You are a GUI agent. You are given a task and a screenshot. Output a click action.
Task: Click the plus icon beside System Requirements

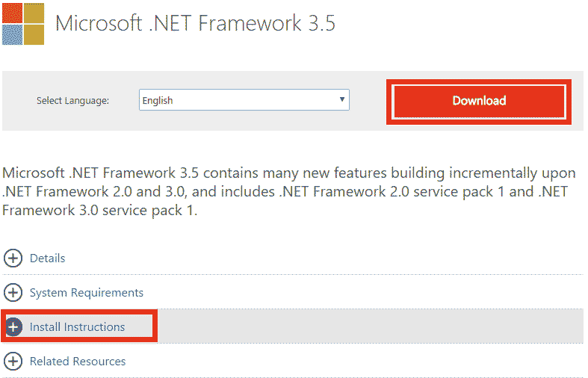click(x=13, y=293)
